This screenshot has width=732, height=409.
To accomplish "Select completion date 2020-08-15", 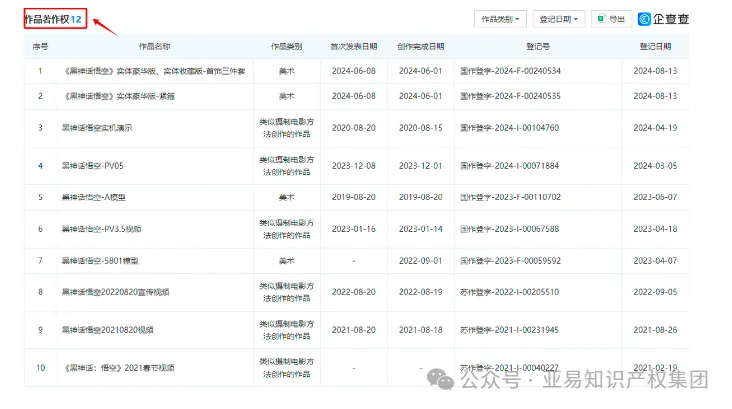I will tap(420, 128).
